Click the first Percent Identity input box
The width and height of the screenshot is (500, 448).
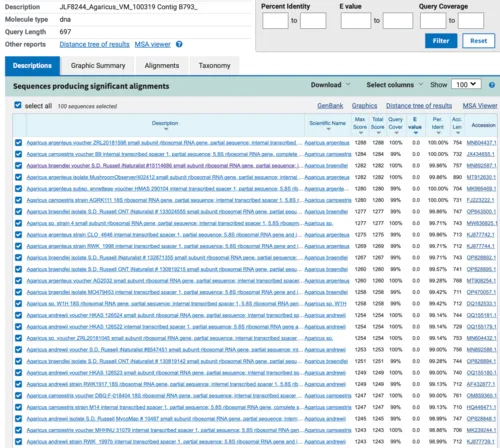(275, 21)
